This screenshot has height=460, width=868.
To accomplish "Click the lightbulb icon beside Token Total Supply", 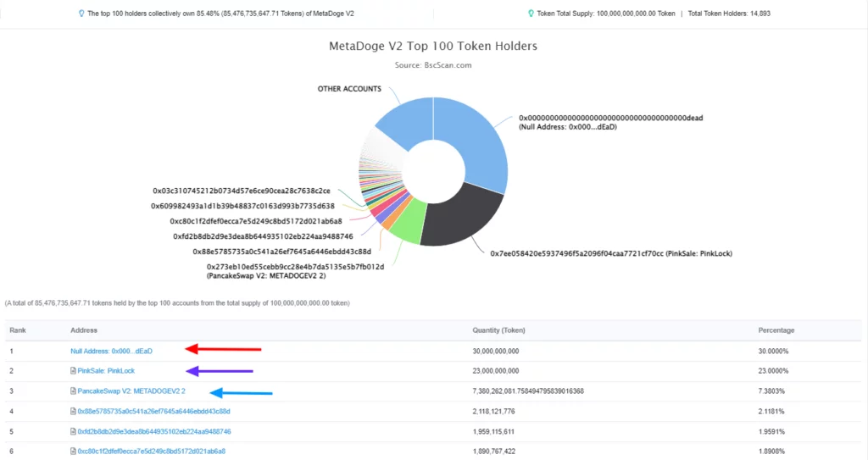I will click(x=531, y=14).
